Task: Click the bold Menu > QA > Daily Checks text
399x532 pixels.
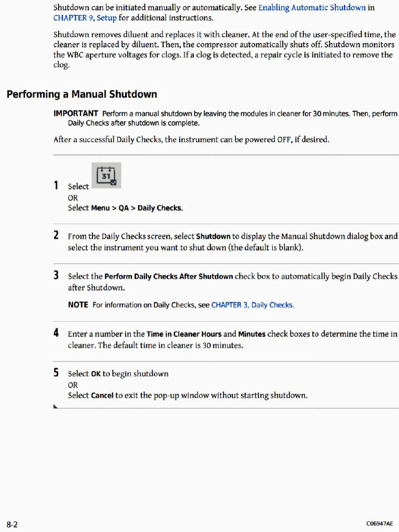Action: 137,208
